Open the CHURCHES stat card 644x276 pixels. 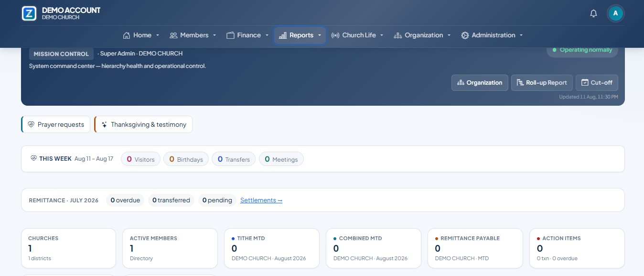pos(68,248)
